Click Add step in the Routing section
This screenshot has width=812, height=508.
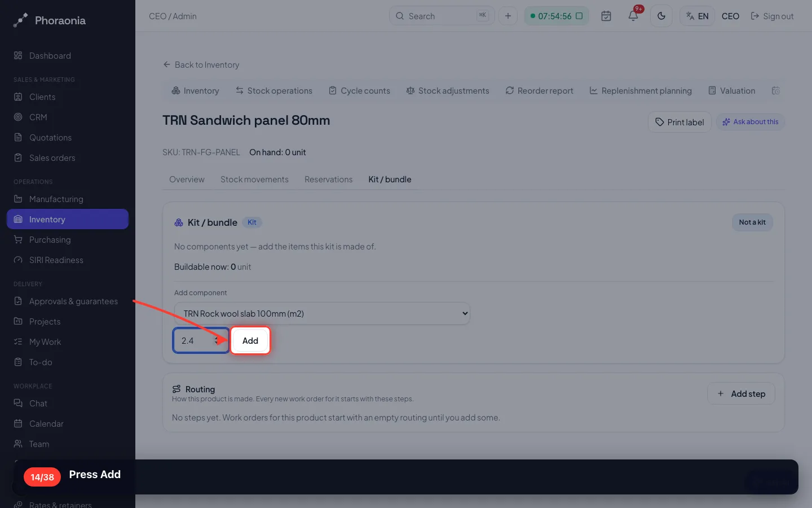741,394
